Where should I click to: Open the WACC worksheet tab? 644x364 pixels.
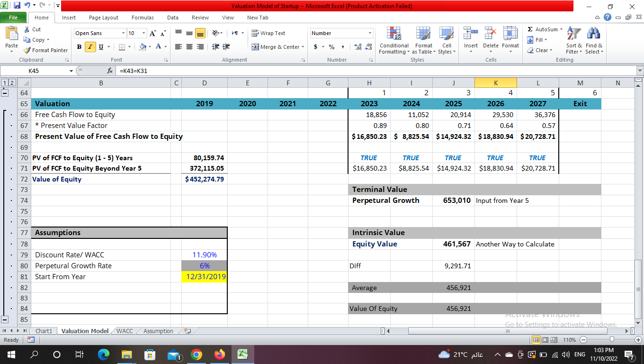(124, 331)
